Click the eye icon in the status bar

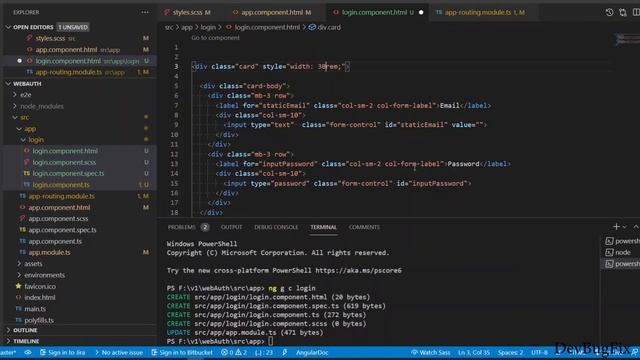point(28,352)
